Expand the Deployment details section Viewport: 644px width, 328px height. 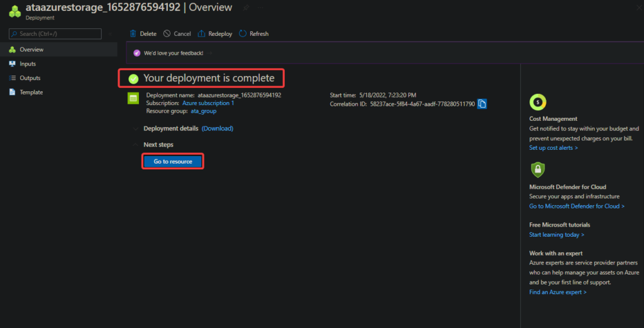pyautogui.click(x=135, y=128)
